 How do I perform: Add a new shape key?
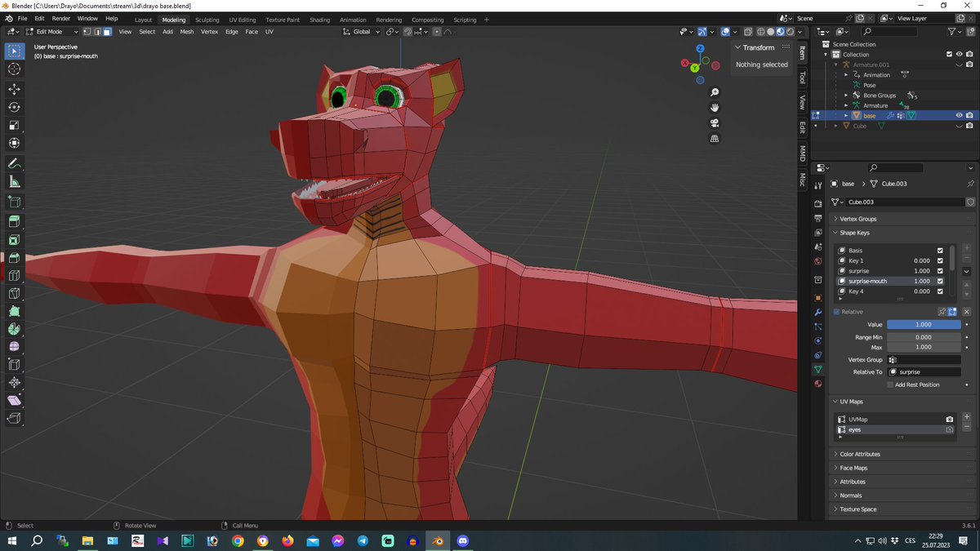pos(967,248)
